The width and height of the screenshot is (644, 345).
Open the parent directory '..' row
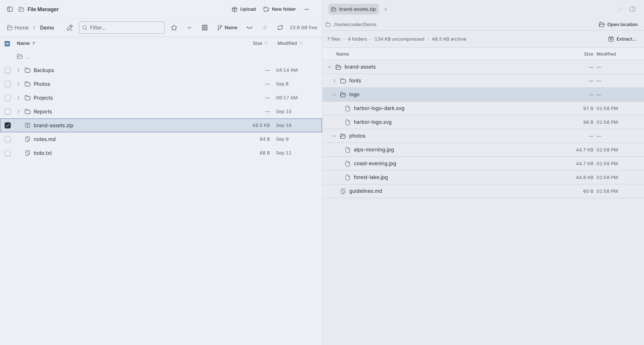pyautogui.click(x=161, y=57)
